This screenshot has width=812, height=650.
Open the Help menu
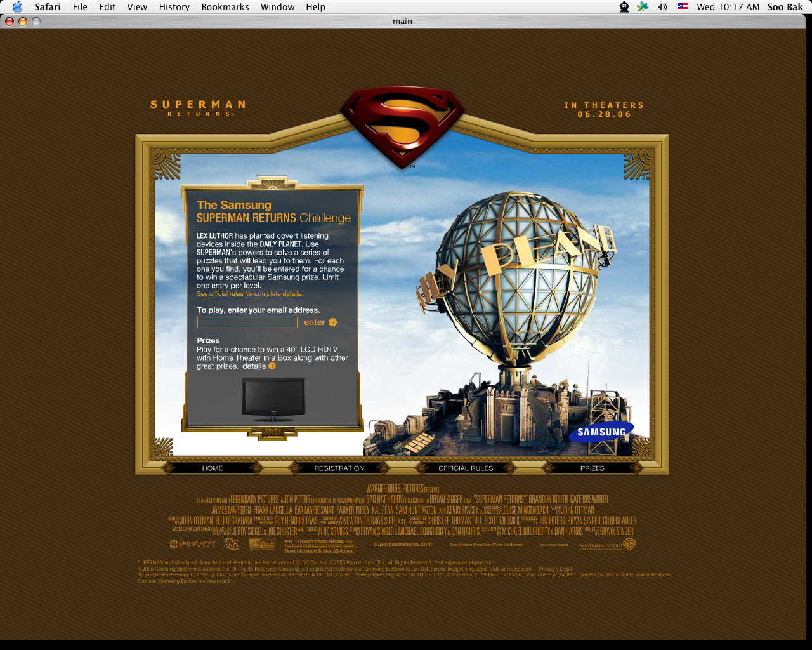tap(315, 7)
